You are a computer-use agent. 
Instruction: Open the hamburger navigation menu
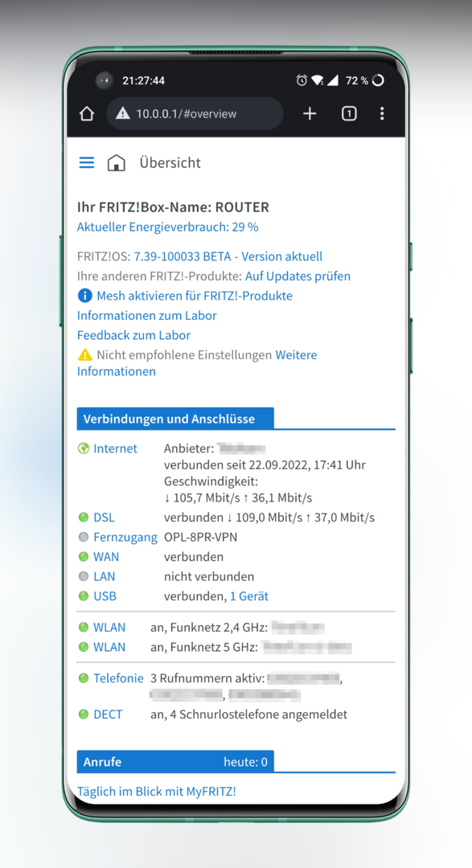point(86,162)
